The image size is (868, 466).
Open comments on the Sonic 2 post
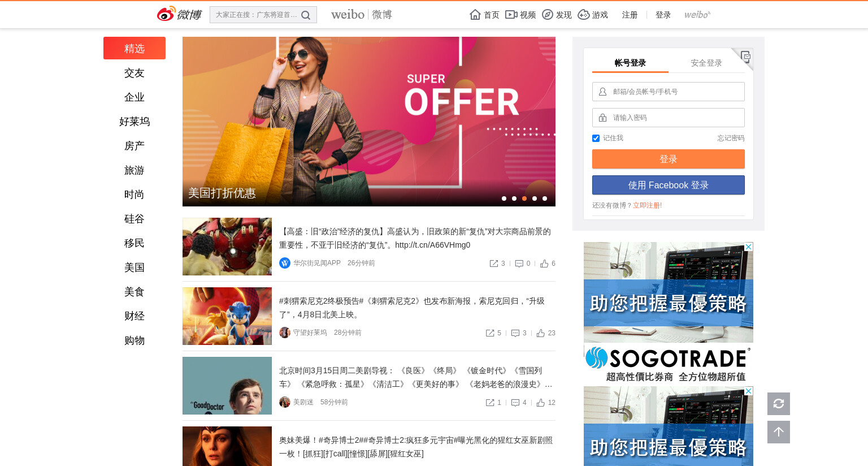(x=515, y=333)
